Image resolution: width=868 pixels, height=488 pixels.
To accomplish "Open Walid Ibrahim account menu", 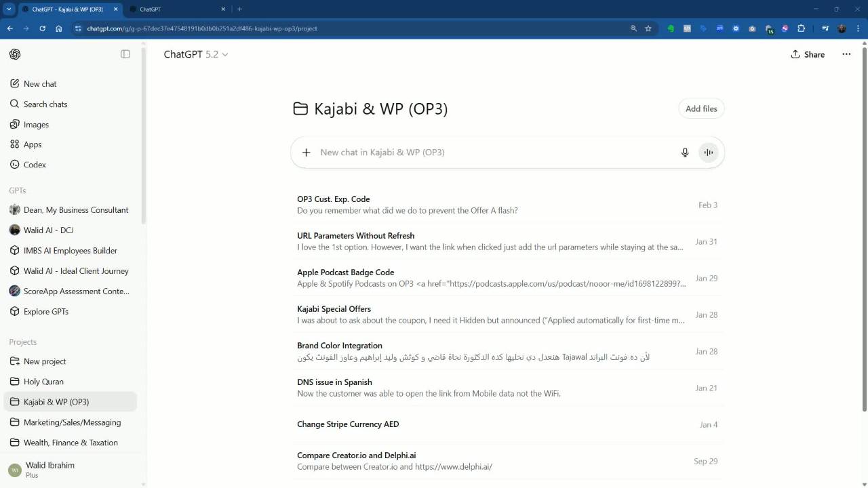I will click(50, 470).
